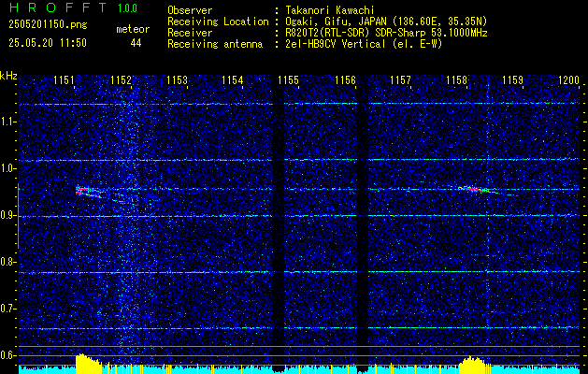The image size is (588, 374).
Task: Click the HROFFT 1.0.0 title text
Action: point(73,7)
